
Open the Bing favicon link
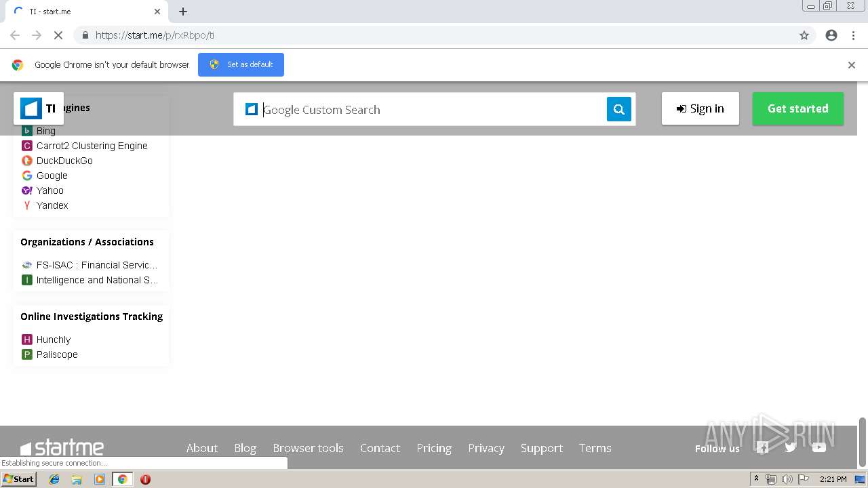point(27,131)
